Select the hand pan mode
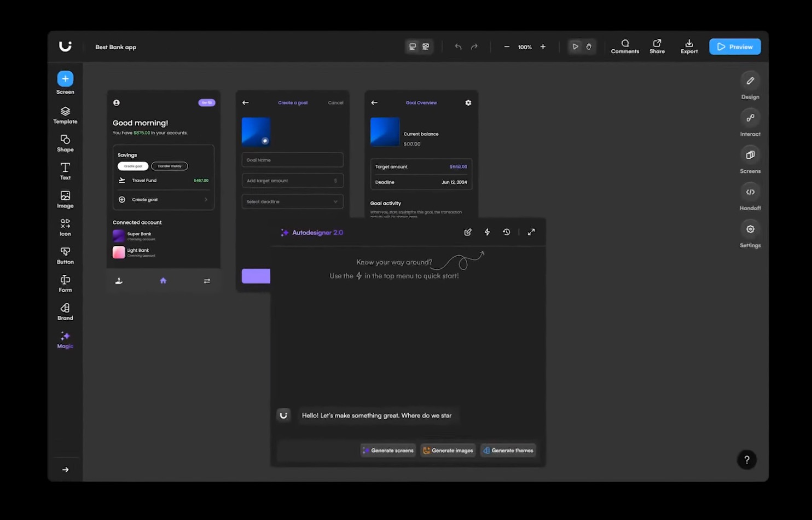The height and width of the screenshot is (520, 812). pyautogui.click(x=589, y=47)
